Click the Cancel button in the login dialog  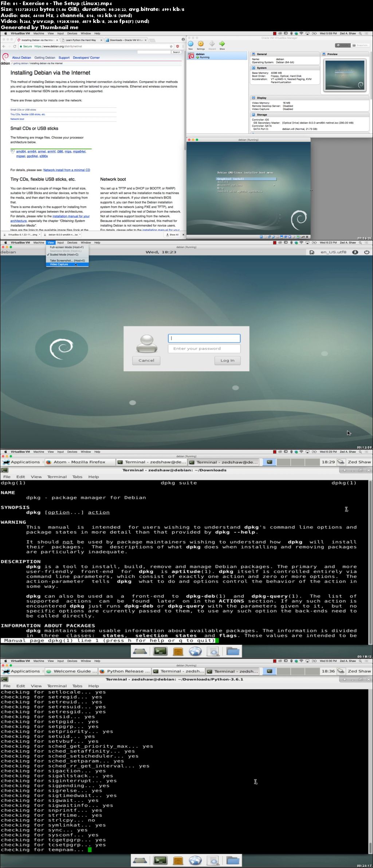click(x=146, y=361)
